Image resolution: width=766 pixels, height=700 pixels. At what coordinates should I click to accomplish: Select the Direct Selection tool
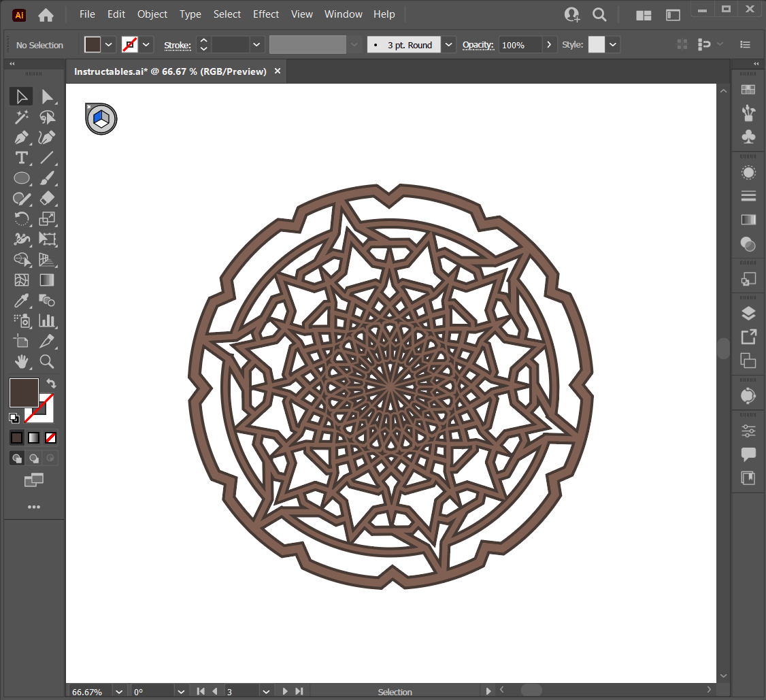[47, 97]
